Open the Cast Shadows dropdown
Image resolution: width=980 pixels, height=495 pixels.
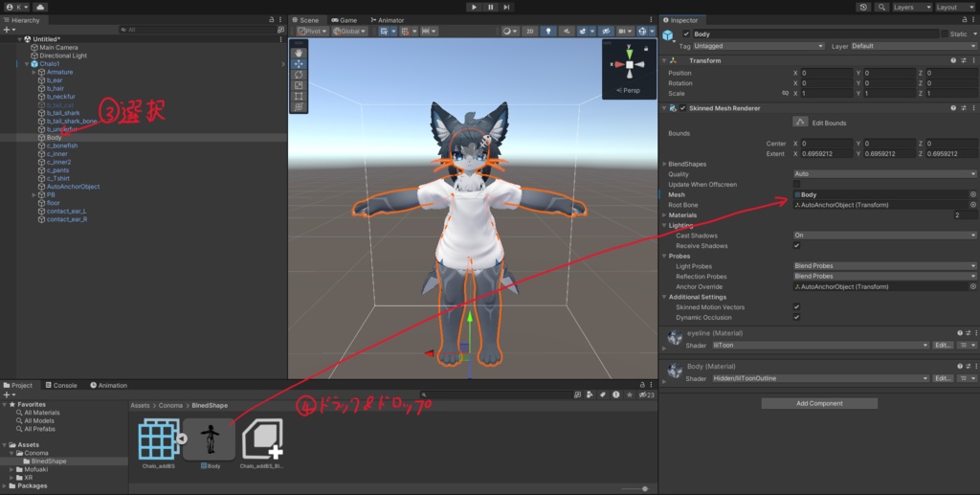point(884,235)
